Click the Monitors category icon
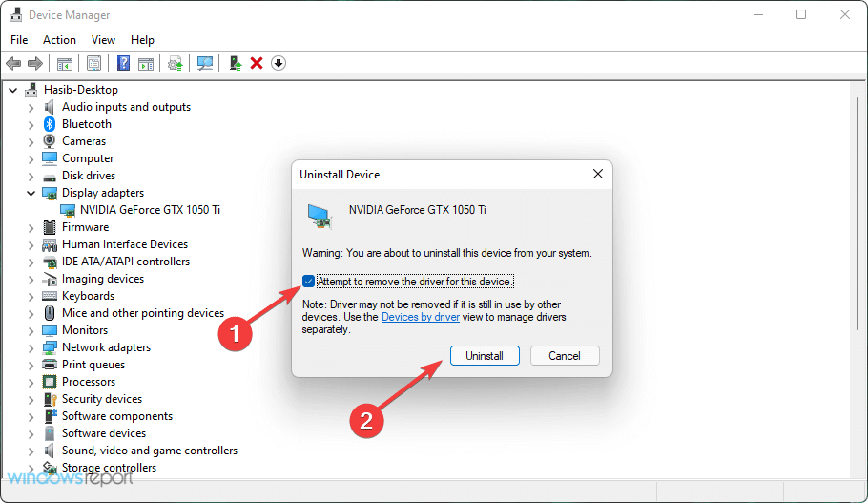 50,330
